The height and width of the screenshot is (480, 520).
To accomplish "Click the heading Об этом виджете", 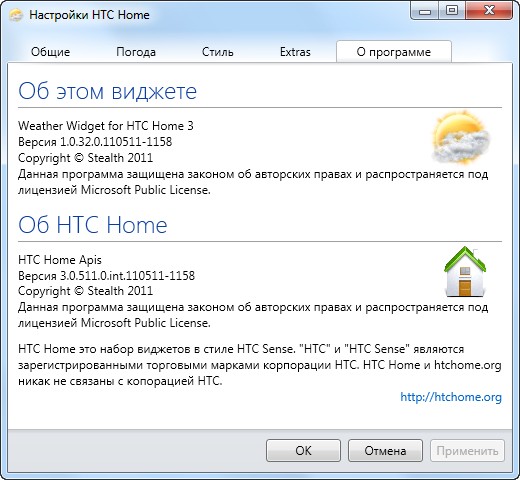I will coord(107,91).
